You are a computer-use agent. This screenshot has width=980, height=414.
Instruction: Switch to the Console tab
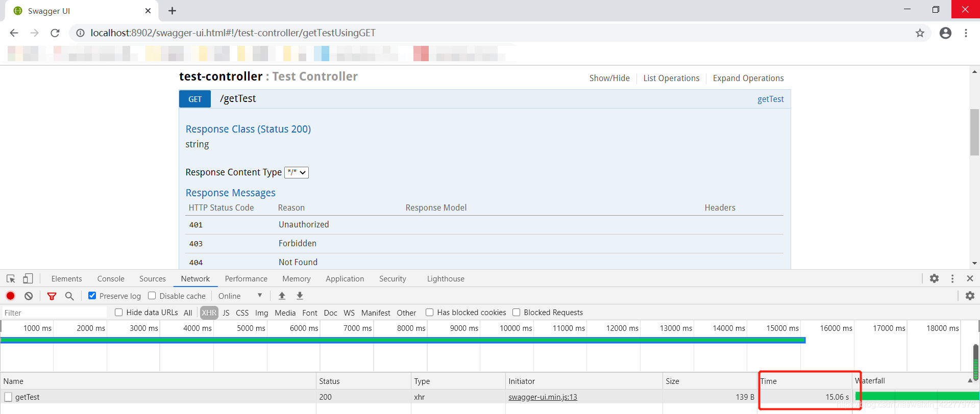click(x=111, y=279)
